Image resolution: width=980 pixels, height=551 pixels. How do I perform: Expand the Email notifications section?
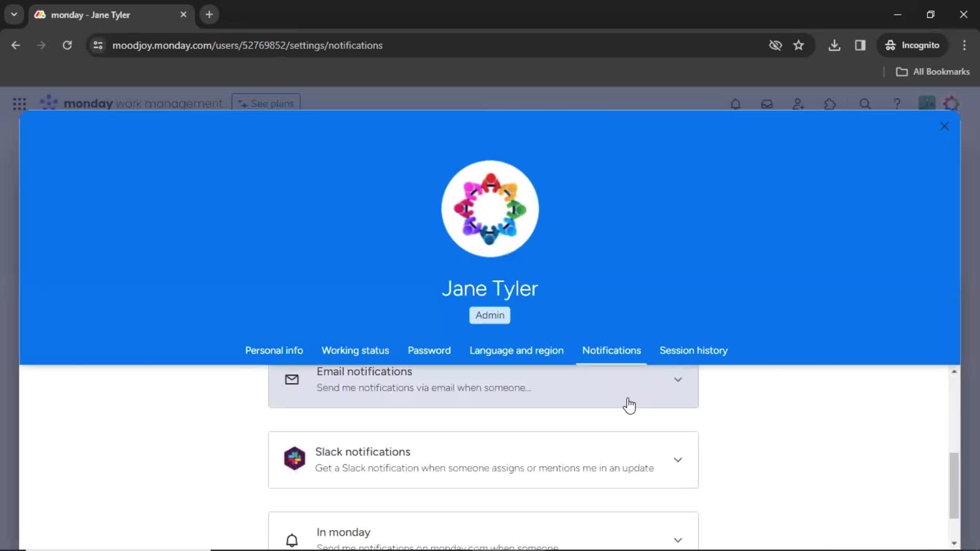click(678, 379)
